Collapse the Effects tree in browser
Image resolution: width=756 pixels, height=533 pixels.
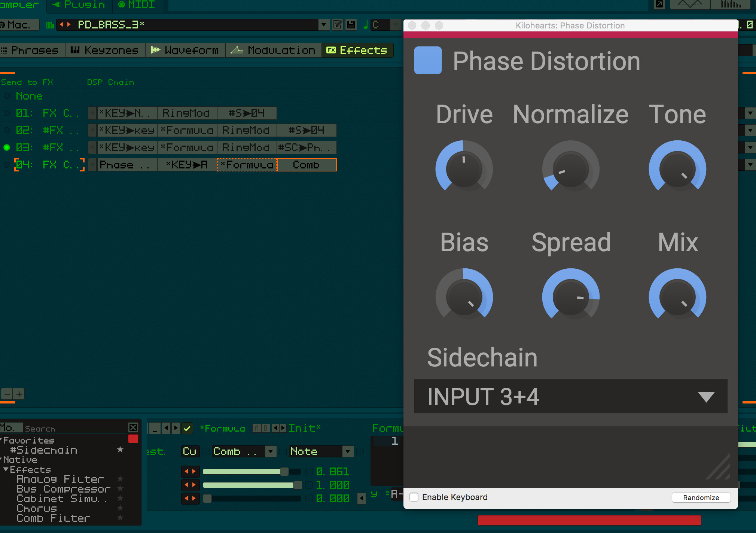tap(6, 469)
